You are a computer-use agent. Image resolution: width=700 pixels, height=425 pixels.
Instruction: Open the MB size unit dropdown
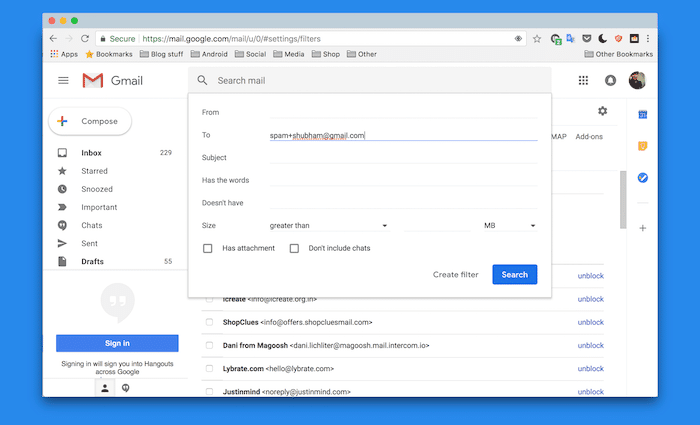click(510, 225)
